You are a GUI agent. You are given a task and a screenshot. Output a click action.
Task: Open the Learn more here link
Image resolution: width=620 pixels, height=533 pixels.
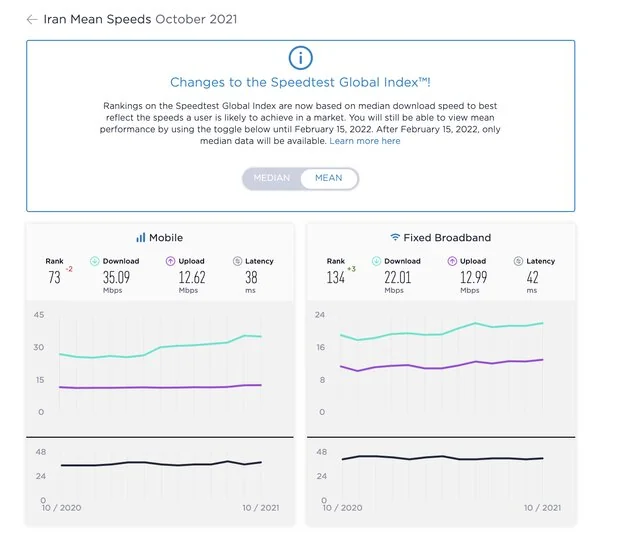(365, 141)
